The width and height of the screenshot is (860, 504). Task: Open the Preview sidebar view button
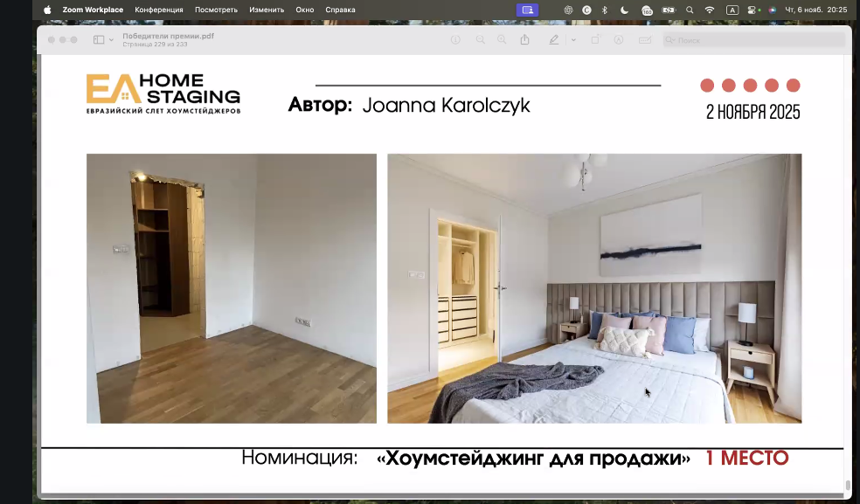coord(99,40)
